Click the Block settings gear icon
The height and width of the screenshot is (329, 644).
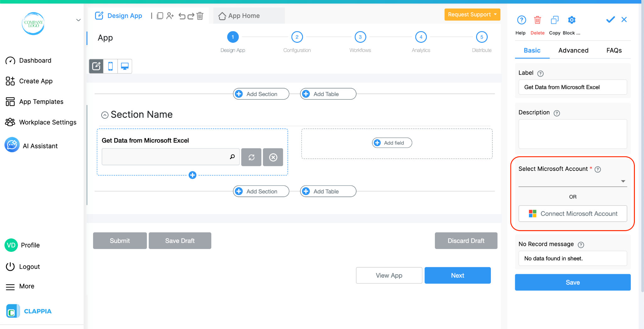pos(572,20)
